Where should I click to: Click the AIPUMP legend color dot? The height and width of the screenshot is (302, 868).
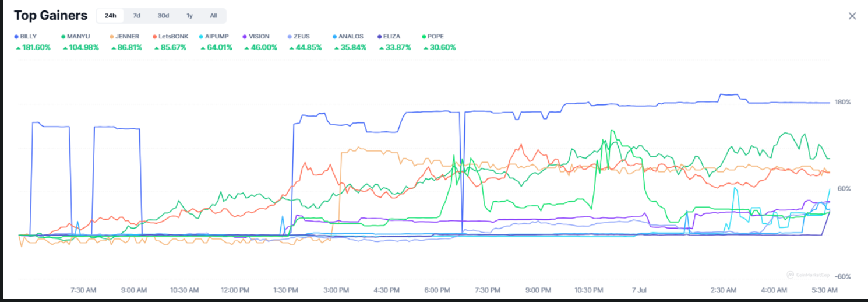tap(201, 36)
